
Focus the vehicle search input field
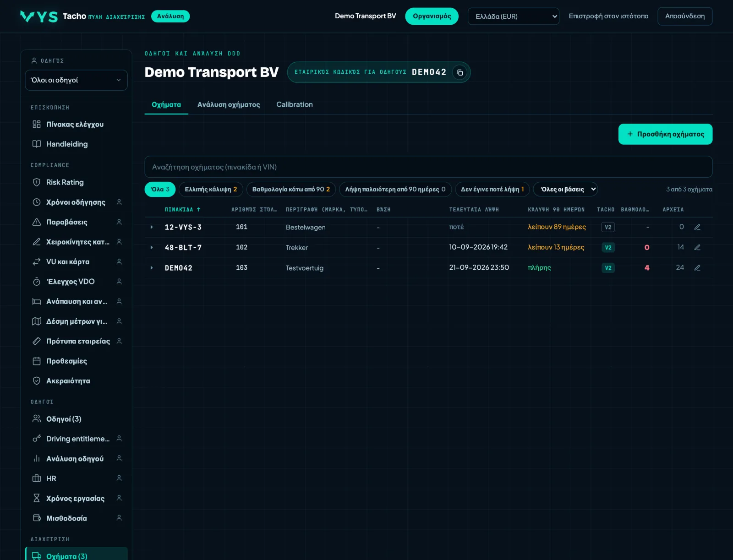(x=428, y=167)
